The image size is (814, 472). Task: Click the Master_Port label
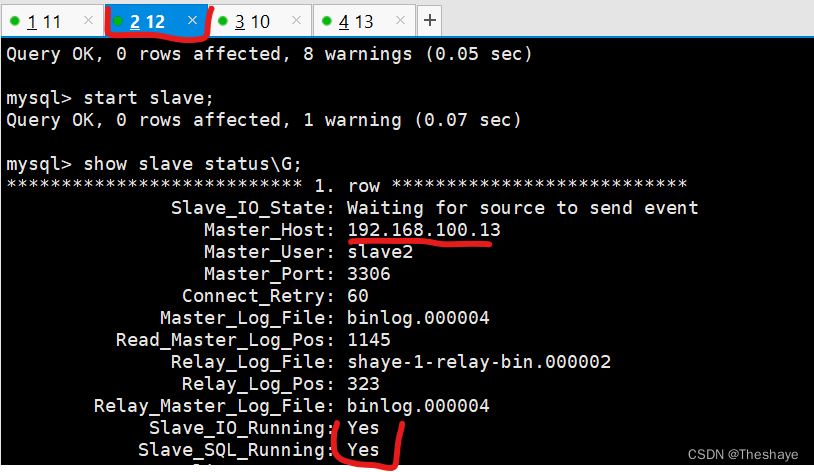pos(269,274)
